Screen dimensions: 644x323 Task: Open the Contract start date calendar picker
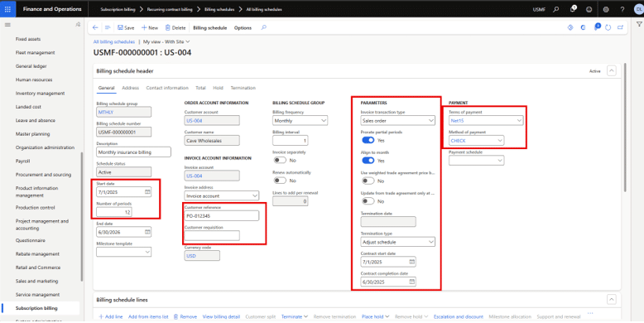[412, 262]
